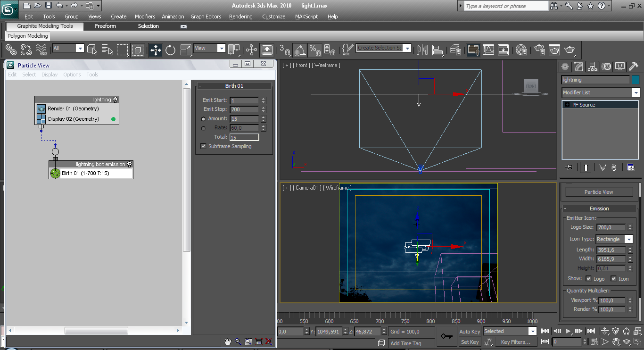The height and width of the screenshot is (350, 644).
Task: Select the Rectangular Selection Region tool
Action: pos(123,50)
